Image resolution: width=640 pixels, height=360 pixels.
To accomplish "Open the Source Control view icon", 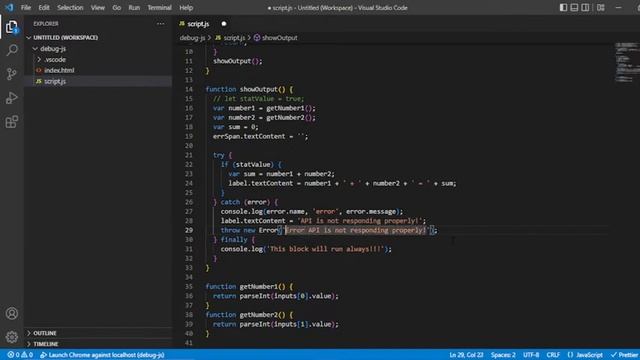I will 12,74.
